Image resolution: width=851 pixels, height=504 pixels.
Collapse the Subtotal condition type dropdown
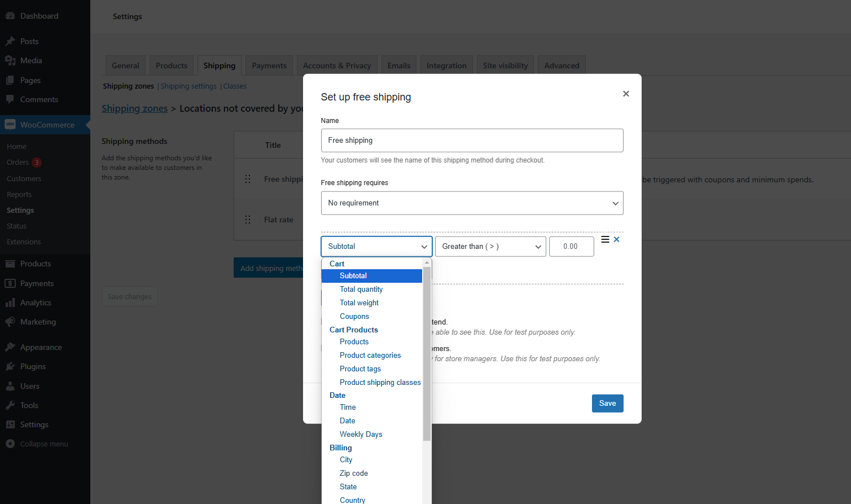point(376,247)
